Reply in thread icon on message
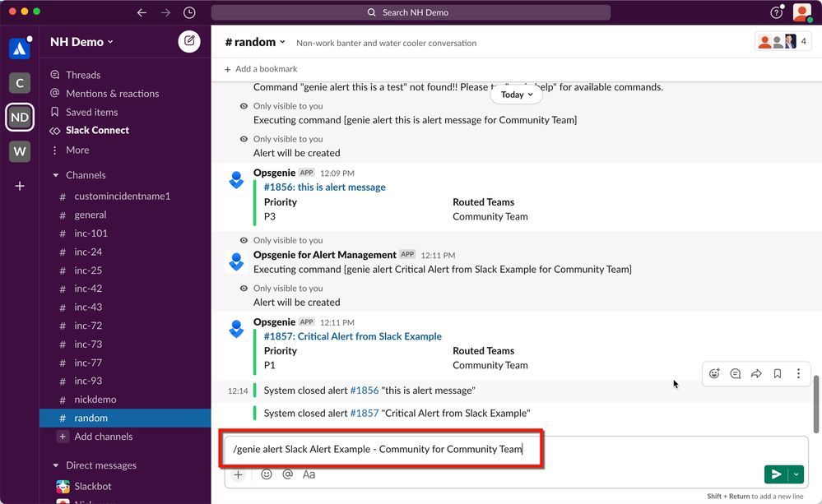Image resolution: width=822 pixels, height=504 pixels. (736, 373)
